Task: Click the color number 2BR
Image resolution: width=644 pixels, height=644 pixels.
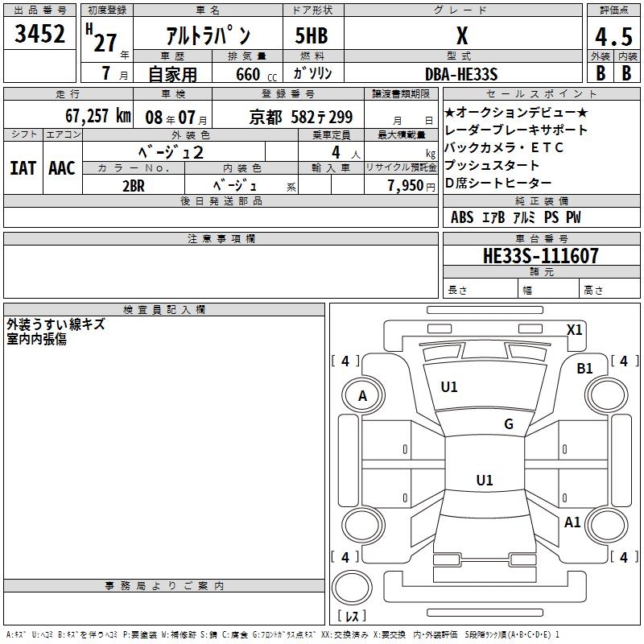Action: [x=134, y=186]
